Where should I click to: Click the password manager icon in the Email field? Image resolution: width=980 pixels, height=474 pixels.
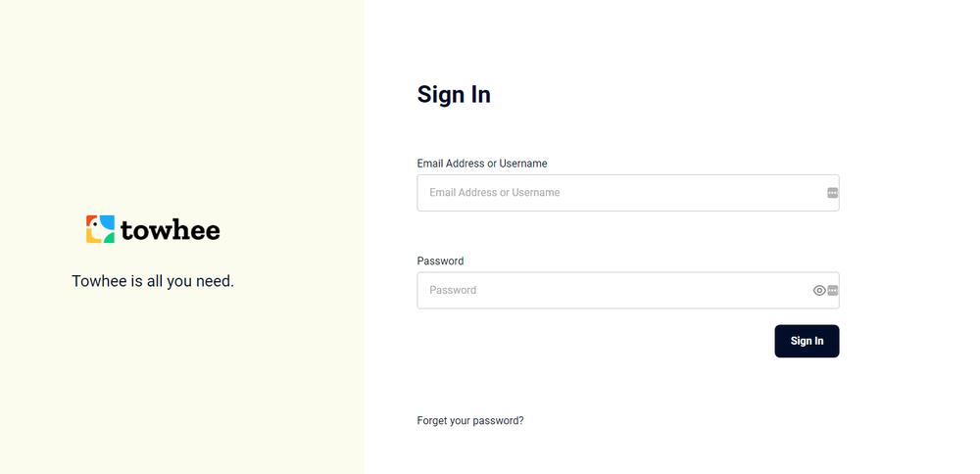832,193
